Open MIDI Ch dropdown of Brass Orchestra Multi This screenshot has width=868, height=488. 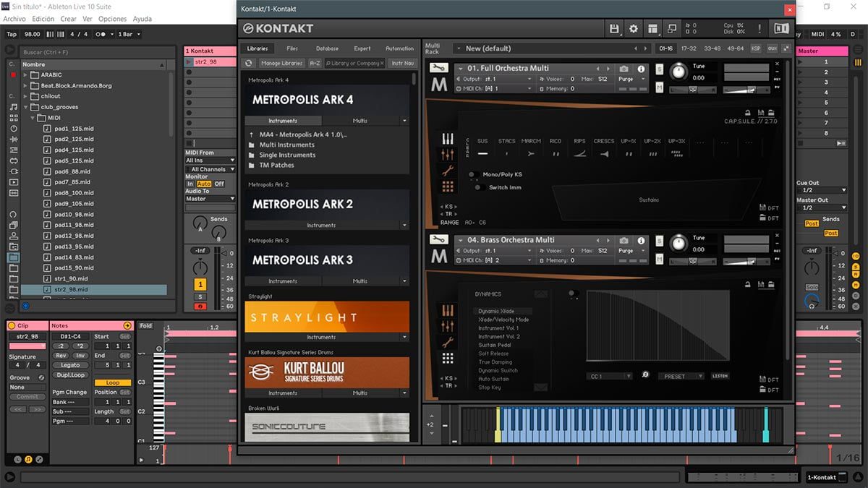(495, 260)
